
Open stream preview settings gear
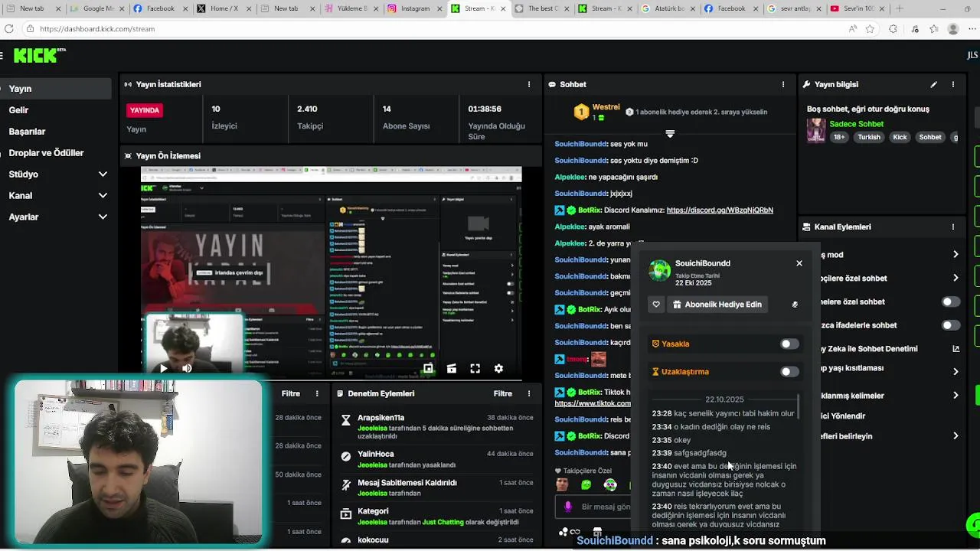coord(498,368)
